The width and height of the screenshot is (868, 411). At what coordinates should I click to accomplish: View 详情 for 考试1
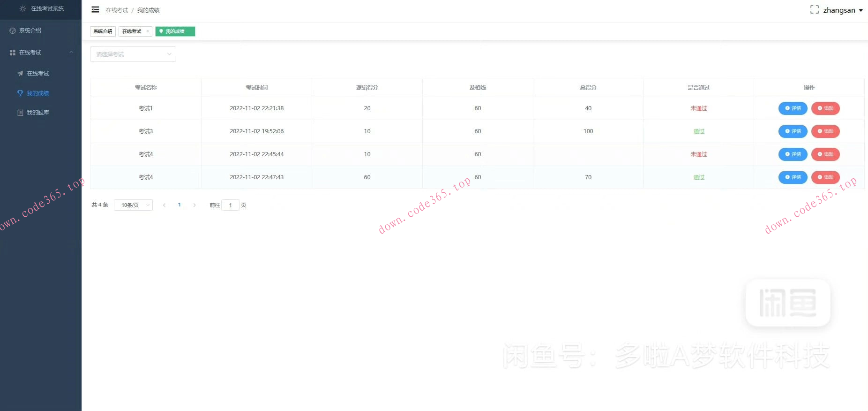tap(793, 108)
